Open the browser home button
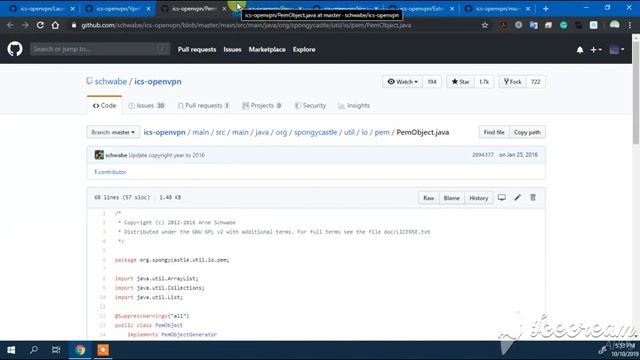640x360 pixels. pos(55,25)
